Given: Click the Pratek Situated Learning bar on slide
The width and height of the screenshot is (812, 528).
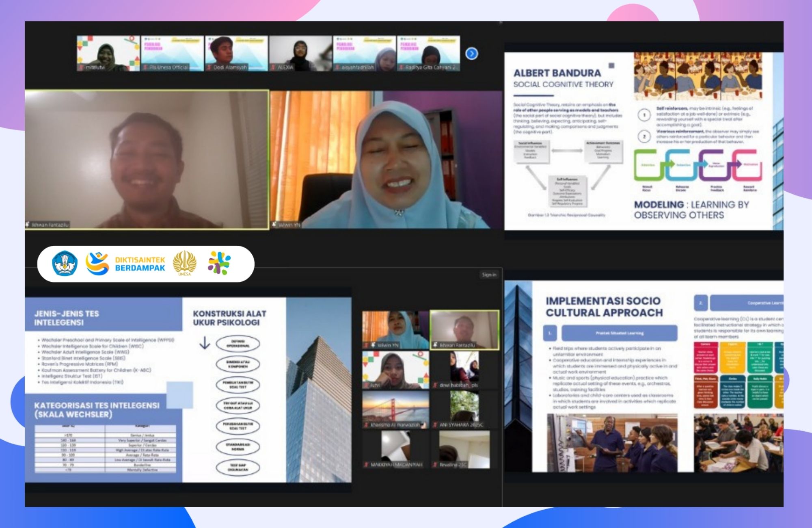Looking at the screenshot, I should 619,333.
